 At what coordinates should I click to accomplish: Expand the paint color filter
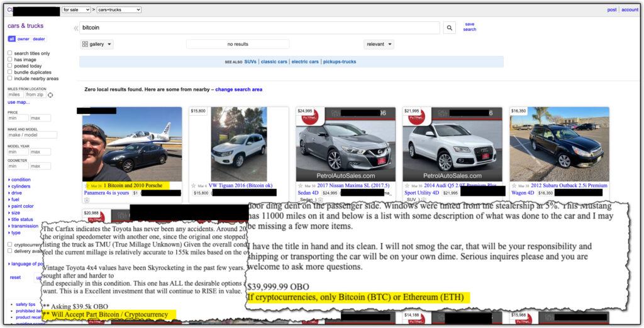point(21,206)
